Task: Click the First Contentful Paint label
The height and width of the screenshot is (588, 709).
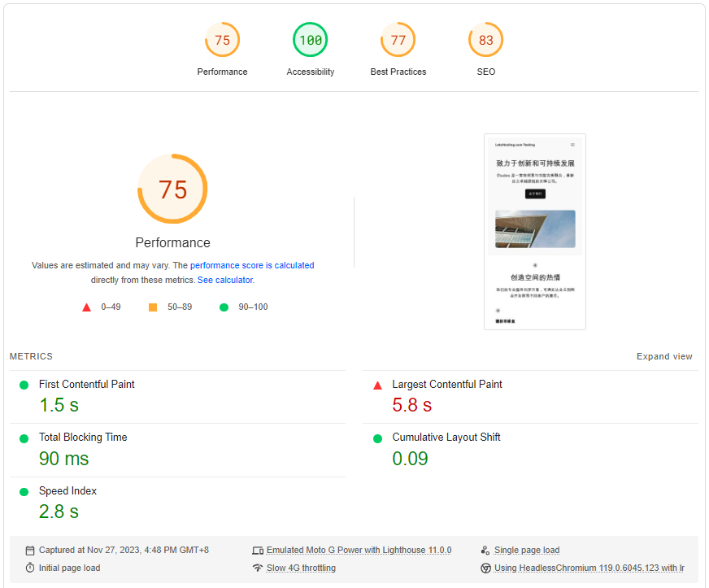Action: tap(87, 384)
